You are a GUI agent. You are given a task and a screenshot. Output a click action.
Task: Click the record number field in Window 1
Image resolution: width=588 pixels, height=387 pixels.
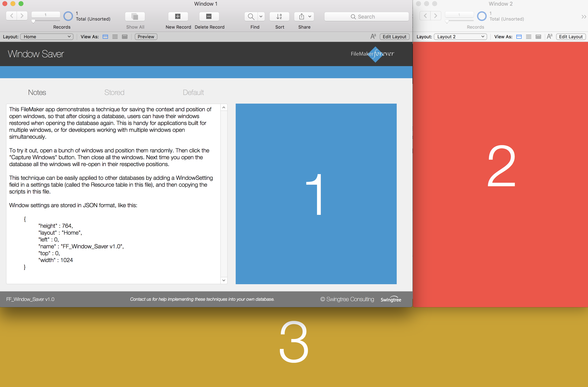point(46,15)
